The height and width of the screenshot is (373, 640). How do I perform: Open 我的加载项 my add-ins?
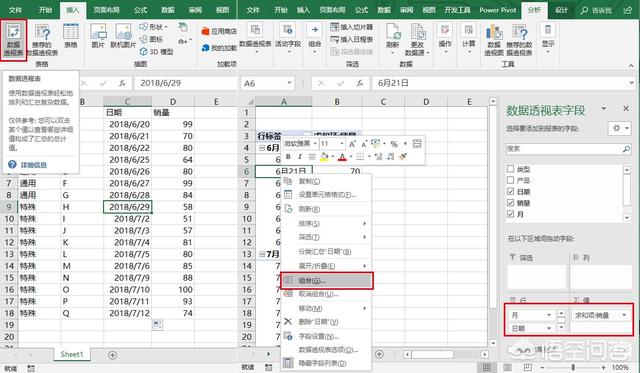coord(219,48)
